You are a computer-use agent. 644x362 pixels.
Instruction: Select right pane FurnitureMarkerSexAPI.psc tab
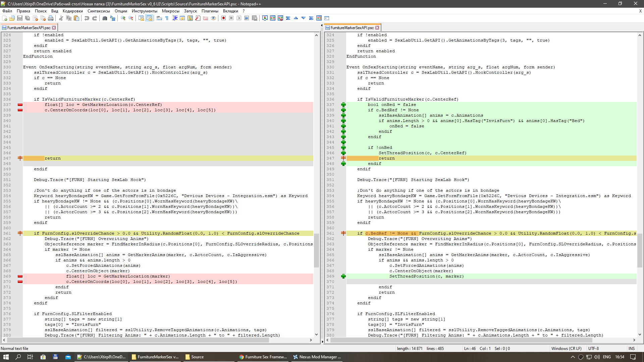click(352, 28)
